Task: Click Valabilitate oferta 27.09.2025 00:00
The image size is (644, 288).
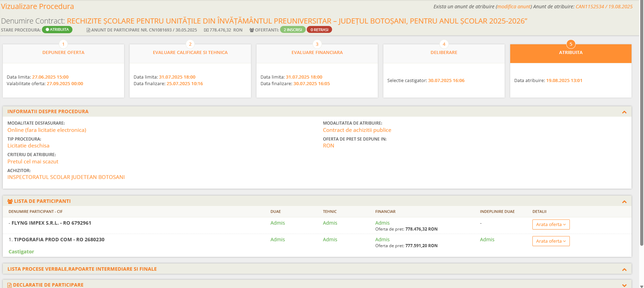Action: coord(65,84)
